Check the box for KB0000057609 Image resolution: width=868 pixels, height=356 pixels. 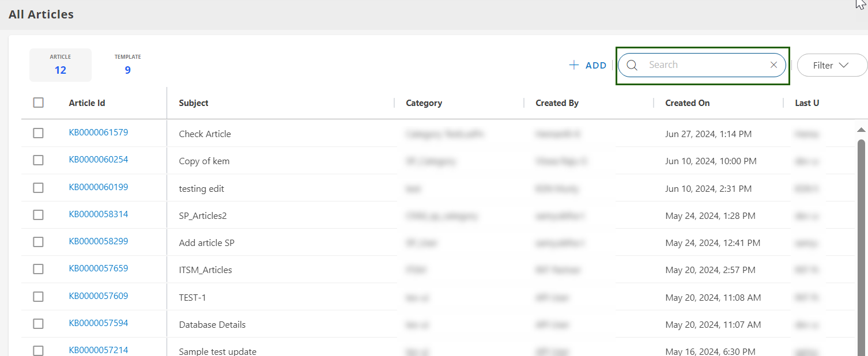pos(38,297)
